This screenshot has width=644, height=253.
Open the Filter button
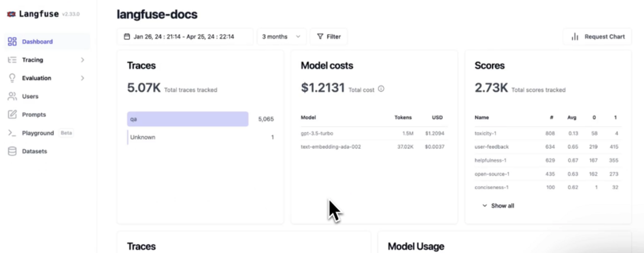329,37
